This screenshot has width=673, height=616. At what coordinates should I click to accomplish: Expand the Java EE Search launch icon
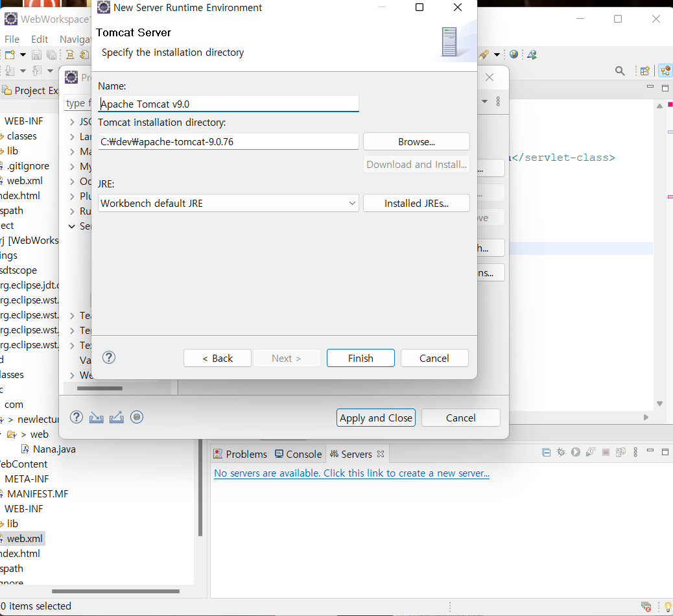click(532, 54)
